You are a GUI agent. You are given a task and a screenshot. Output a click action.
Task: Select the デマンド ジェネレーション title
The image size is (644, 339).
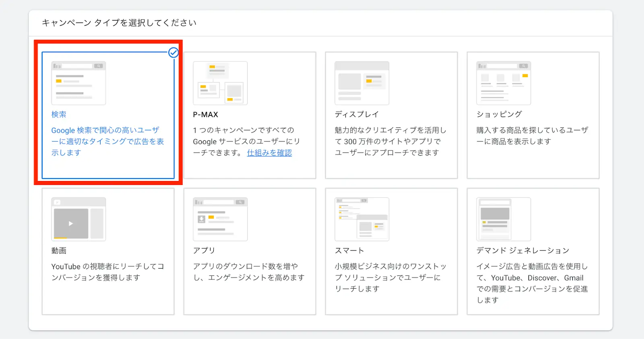point(523,251)
